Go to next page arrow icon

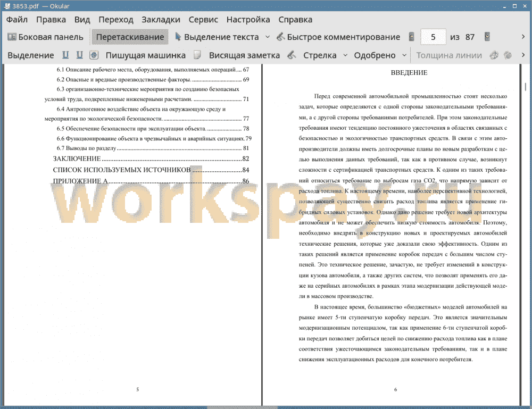point(487,37)
